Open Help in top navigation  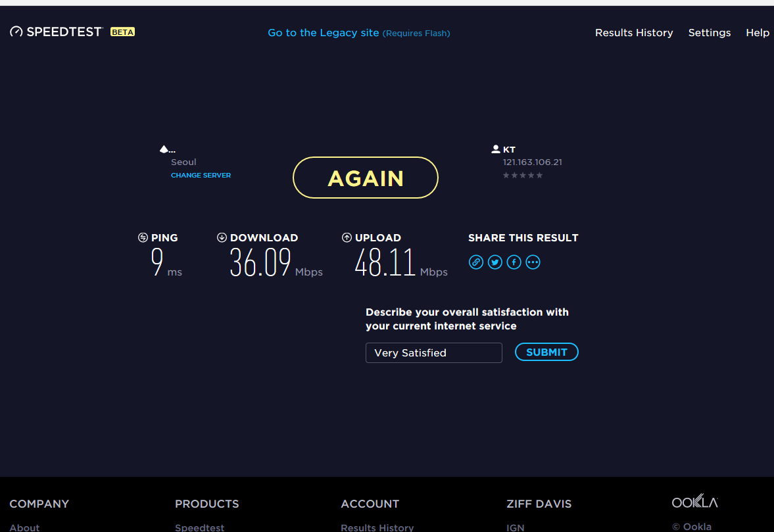(x=758, y=33)
